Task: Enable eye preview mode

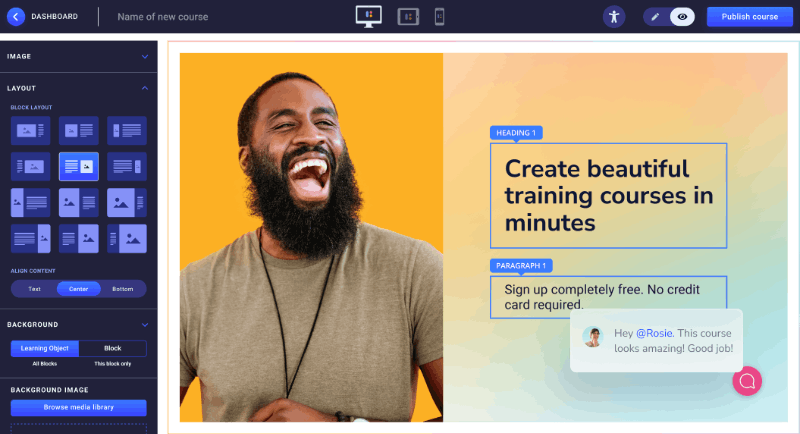Action: (682, 16)
